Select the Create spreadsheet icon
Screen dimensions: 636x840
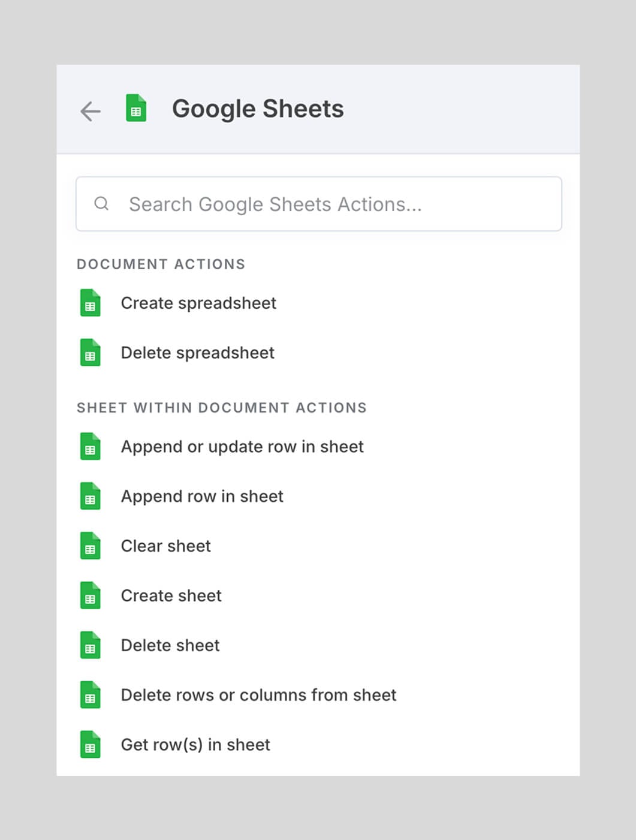click(89, 304)
